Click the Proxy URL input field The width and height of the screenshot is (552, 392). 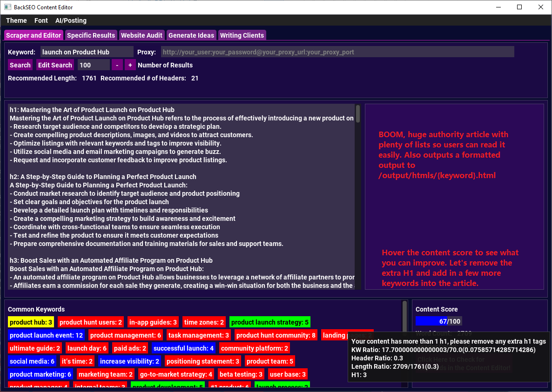click(337, 52)
